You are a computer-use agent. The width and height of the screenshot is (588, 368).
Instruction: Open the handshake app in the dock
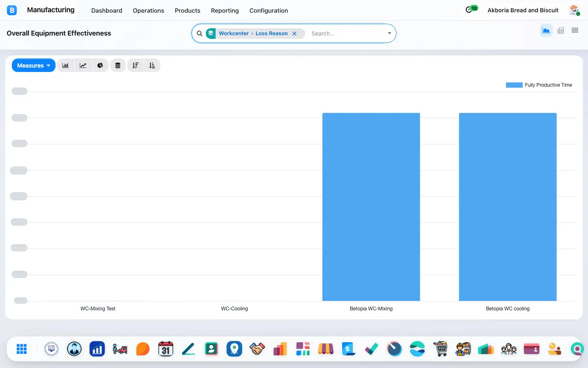257,349
